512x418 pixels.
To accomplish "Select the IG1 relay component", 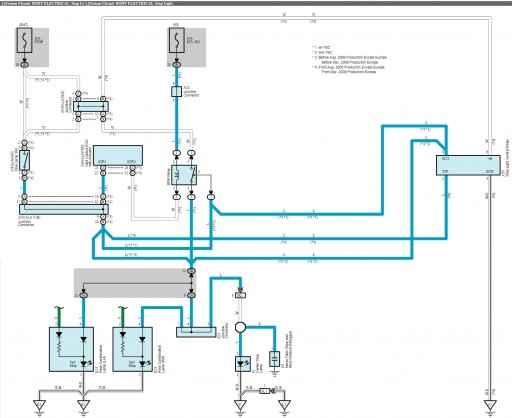I will (184, 175).
